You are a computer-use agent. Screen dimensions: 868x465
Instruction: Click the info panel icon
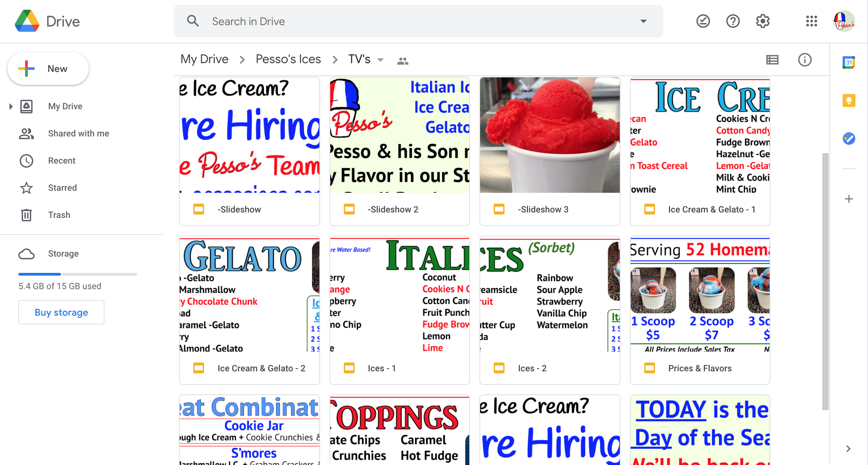[804, 59]
